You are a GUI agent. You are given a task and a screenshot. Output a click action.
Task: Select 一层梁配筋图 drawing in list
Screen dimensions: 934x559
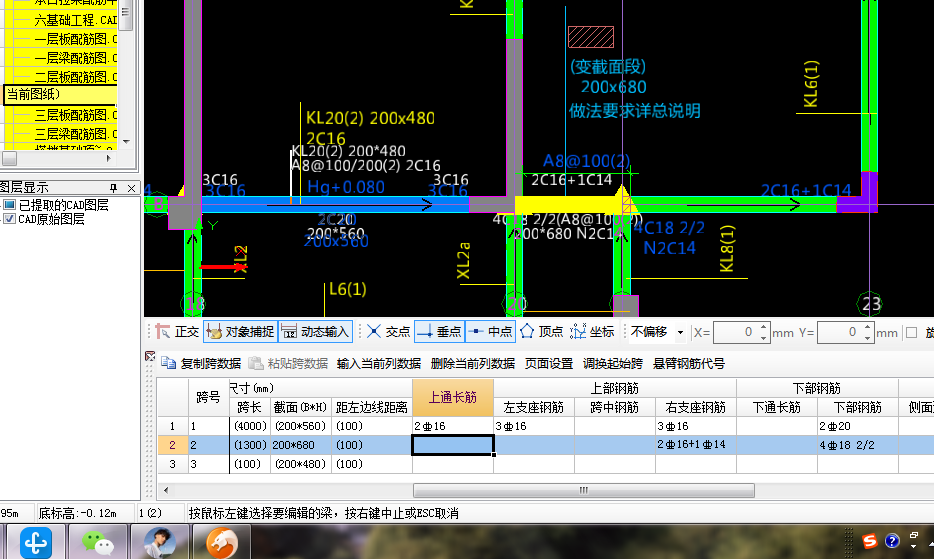75,58
